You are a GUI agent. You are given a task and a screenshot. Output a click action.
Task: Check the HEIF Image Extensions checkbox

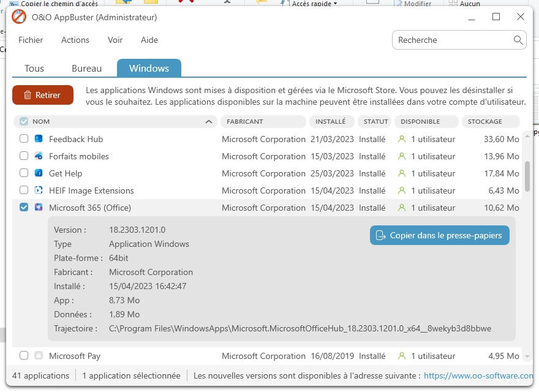(x=24, y=190)
